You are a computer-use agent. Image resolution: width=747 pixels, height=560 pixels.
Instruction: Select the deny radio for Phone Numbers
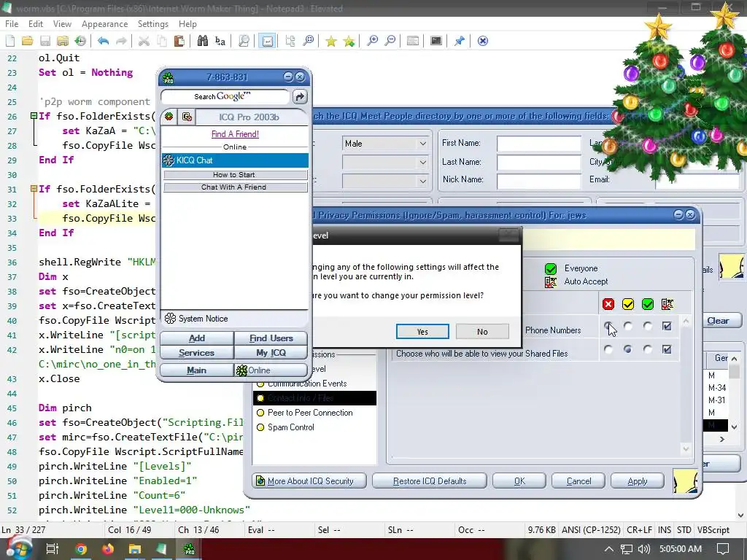608,326
